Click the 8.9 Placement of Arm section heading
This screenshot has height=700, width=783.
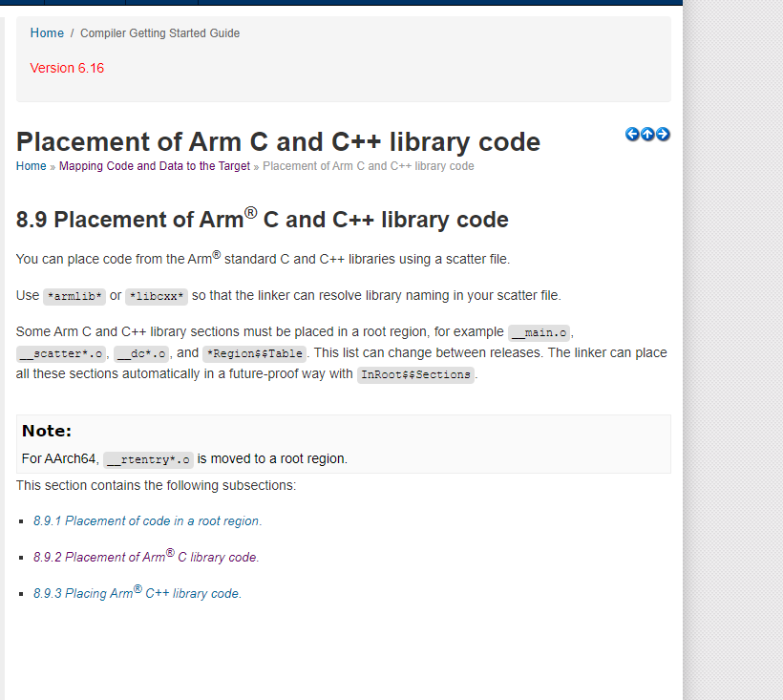click(263, 219)
